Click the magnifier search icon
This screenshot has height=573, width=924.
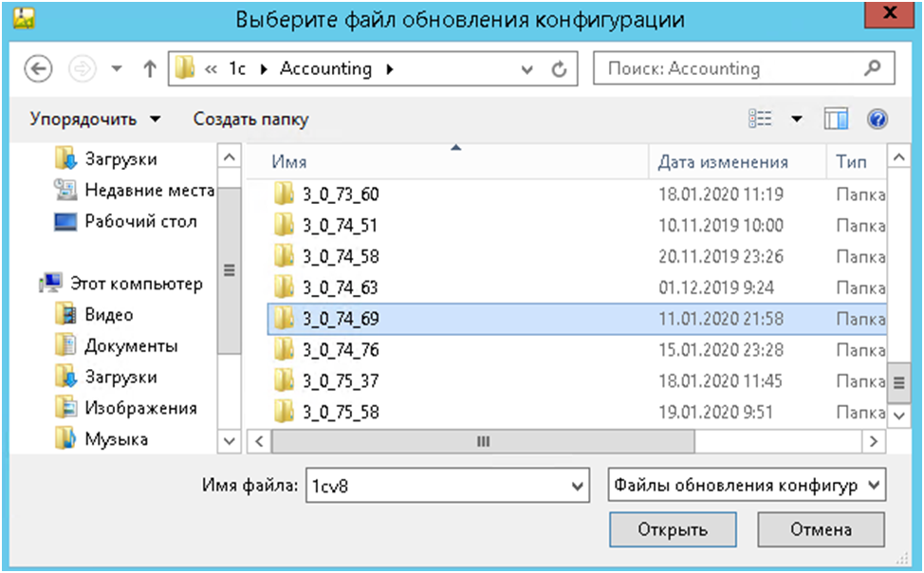click(872, 68)
